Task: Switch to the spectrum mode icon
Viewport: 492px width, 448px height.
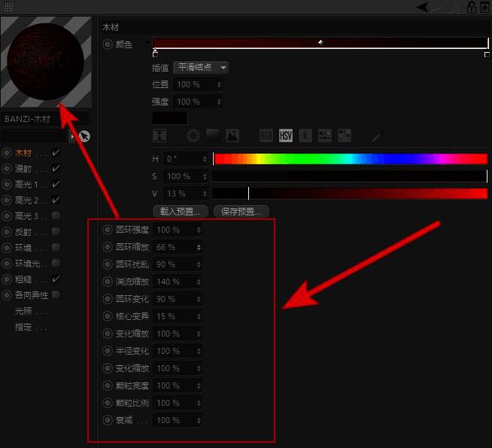Action: click(213, 136)
